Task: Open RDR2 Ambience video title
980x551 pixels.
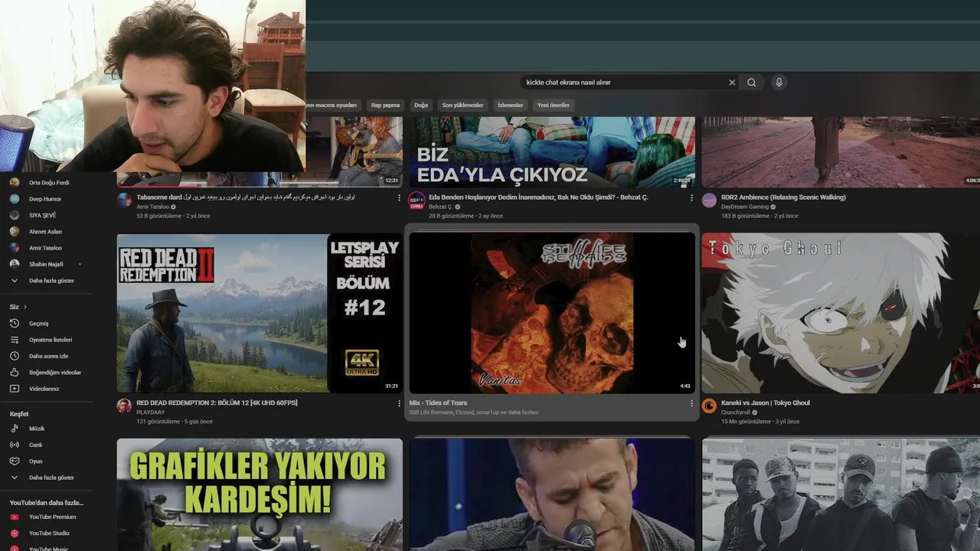Action: click(x=783, y=197)
